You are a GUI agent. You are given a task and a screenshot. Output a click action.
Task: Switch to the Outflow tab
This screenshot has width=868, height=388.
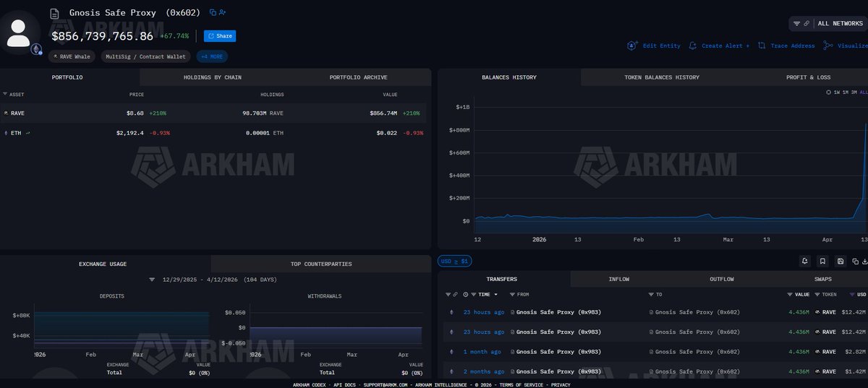tap(722, 279)
